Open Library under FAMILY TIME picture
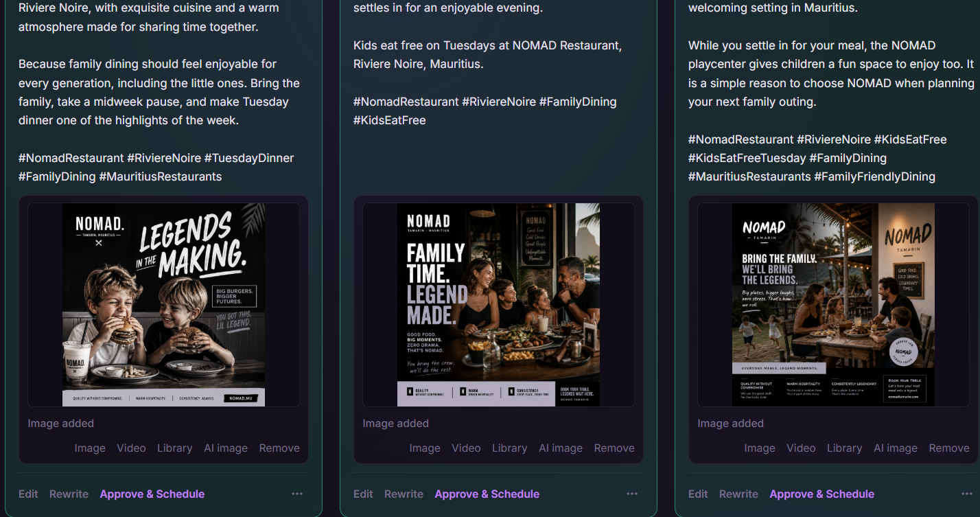Viewport: 980px width, 517px height. click(x=510, y=448)
